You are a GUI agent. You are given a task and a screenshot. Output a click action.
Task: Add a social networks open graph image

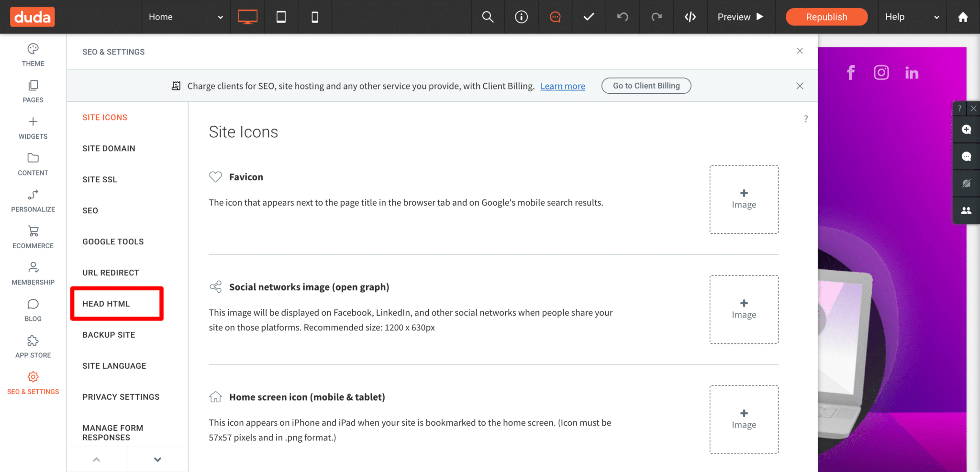coord(744,309)
